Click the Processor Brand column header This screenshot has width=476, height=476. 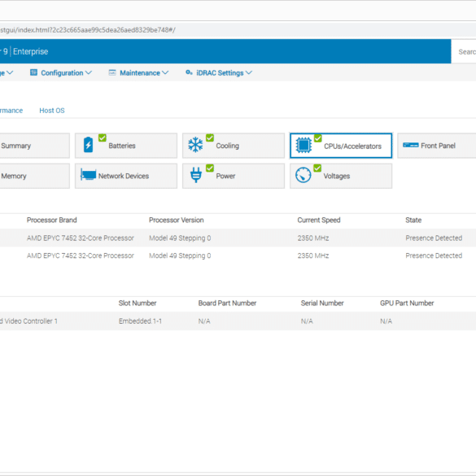click(51, 220)
